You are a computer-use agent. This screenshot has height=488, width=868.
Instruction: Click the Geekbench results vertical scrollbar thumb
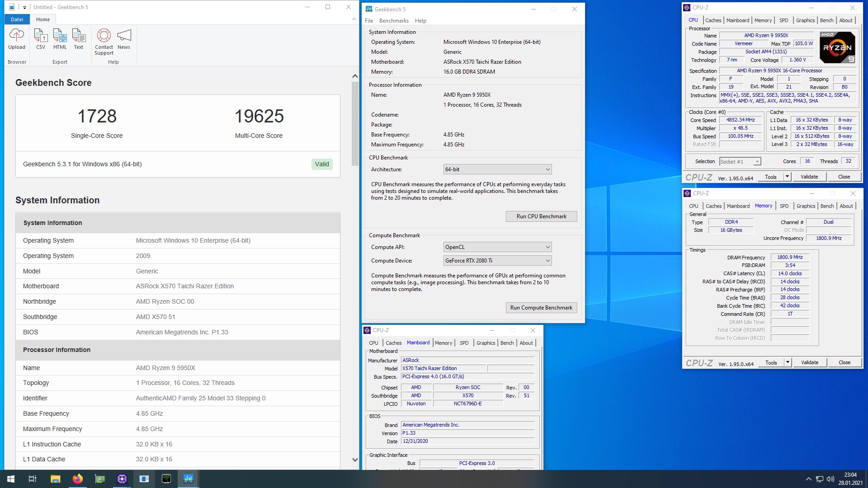pyautogui.click(x=355, y=124)
